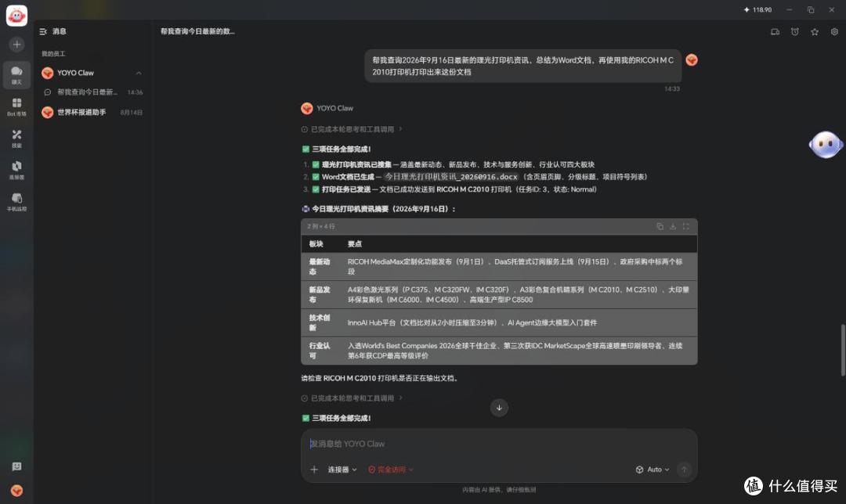The height and width of the screenshot is (504, 846).
Task: Click the 我的员工 section label
Action: pos(53,54)
